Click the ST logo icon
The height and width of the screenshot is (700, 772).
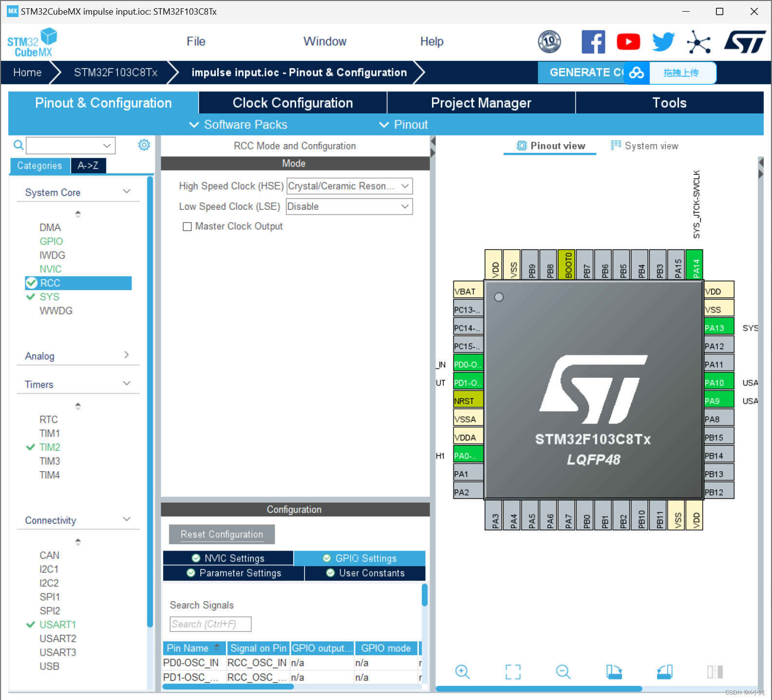[x=745, y=42]
